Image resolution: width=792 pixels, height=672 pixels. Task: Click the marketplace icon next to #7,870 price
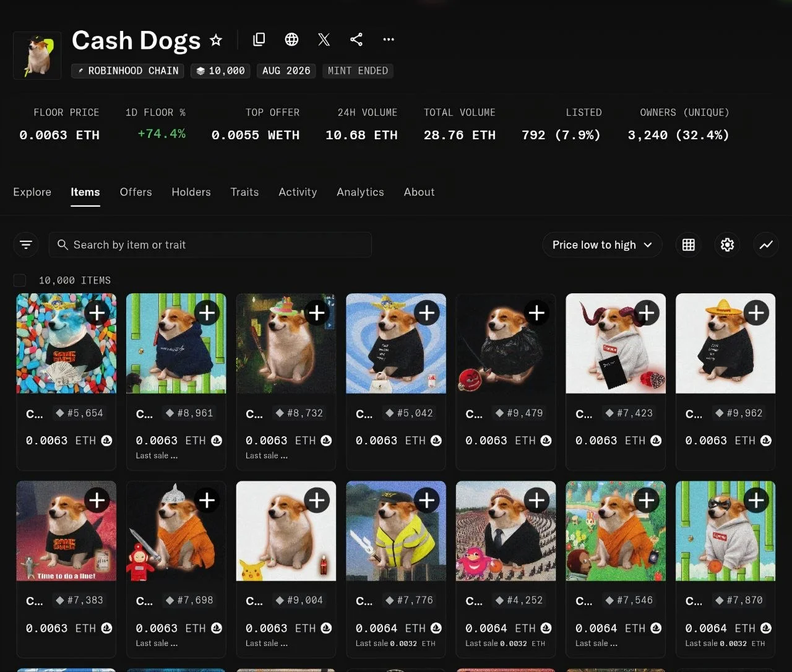click(766, 628)
